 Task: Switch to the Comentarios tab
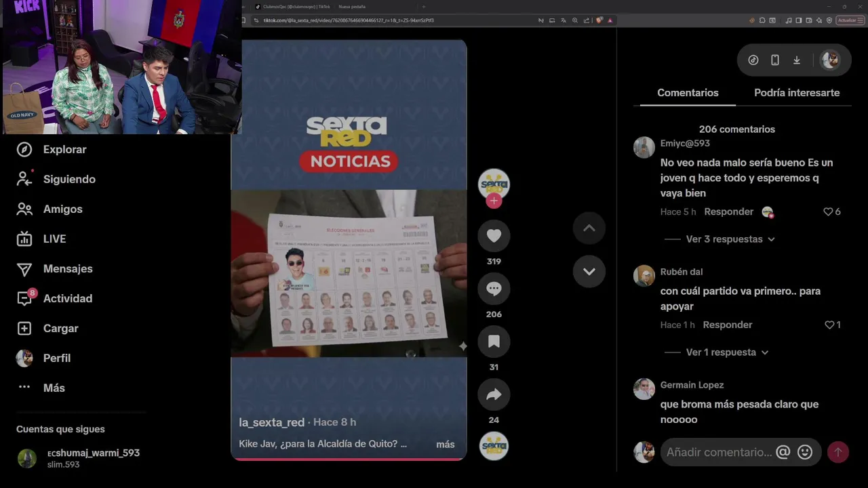click(688, 93)
